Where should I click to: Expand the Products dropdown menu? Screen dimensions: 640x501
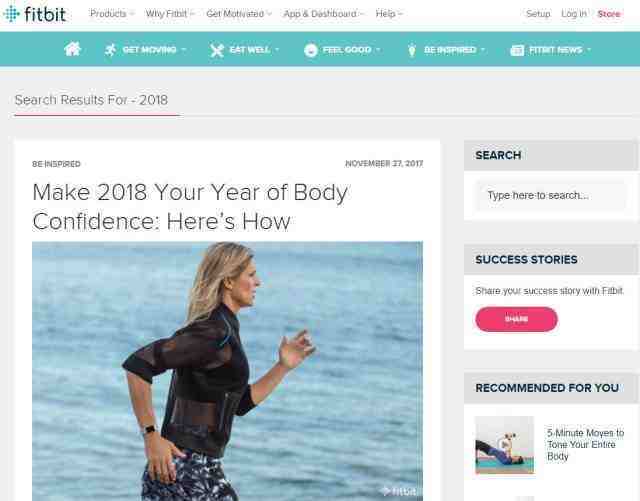(x=112, y=14)
